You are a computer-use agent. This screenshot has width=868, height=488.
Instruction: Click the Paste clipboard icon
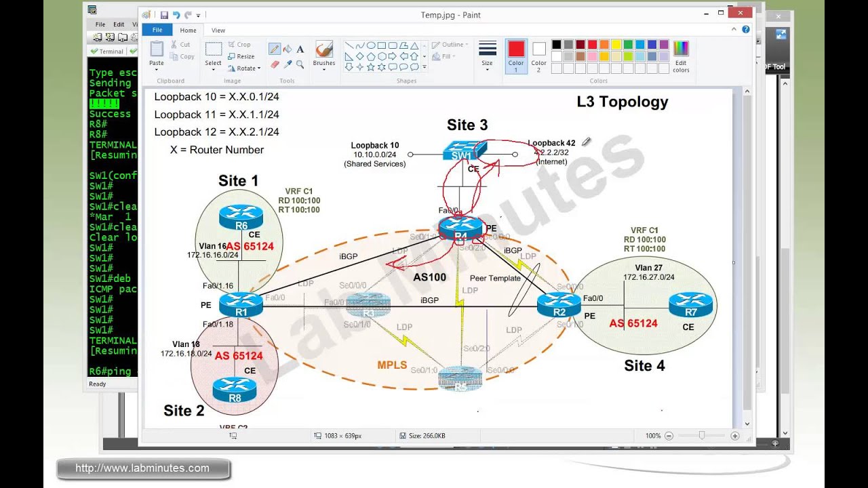pyautogui.click(x=157, y=49)
